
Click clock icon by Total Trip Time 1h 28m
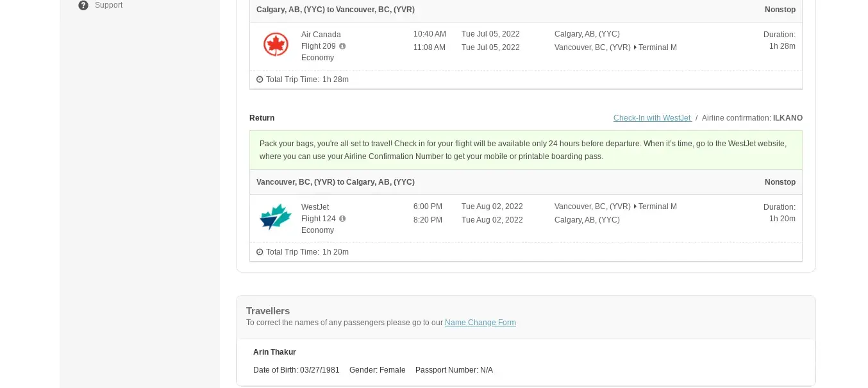(260, 80)
